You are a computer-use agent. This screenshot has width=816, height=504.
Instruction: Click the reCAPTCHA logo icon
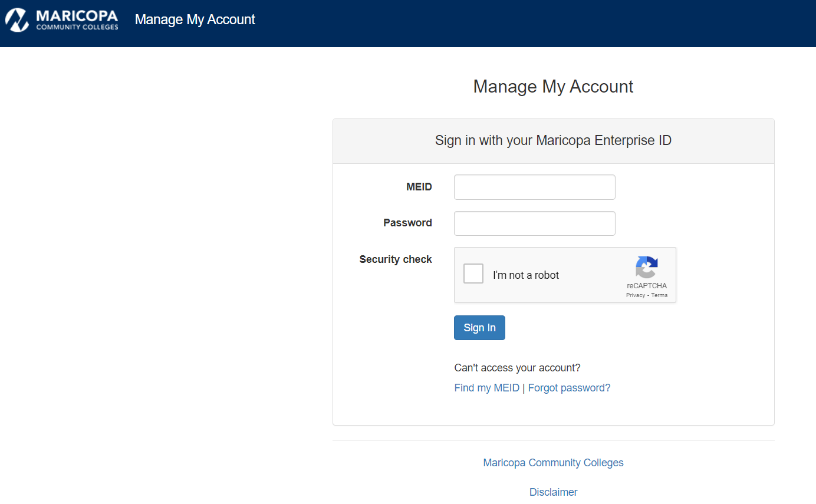click(x=647, y=267)
